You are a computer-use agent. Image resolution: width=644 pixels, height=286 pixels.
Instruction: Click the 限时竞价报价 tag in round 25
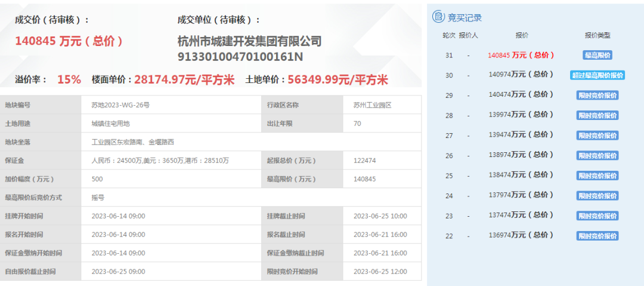(597, 176)
